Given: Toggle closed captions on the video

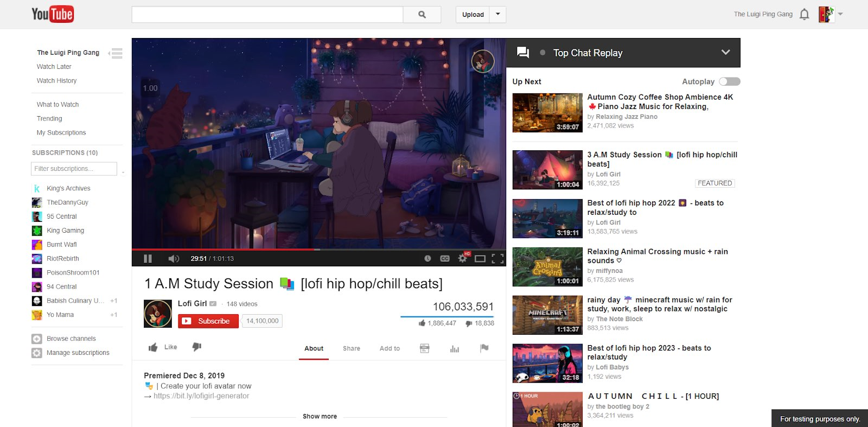Looking at the screenshot, I should 445,259.
